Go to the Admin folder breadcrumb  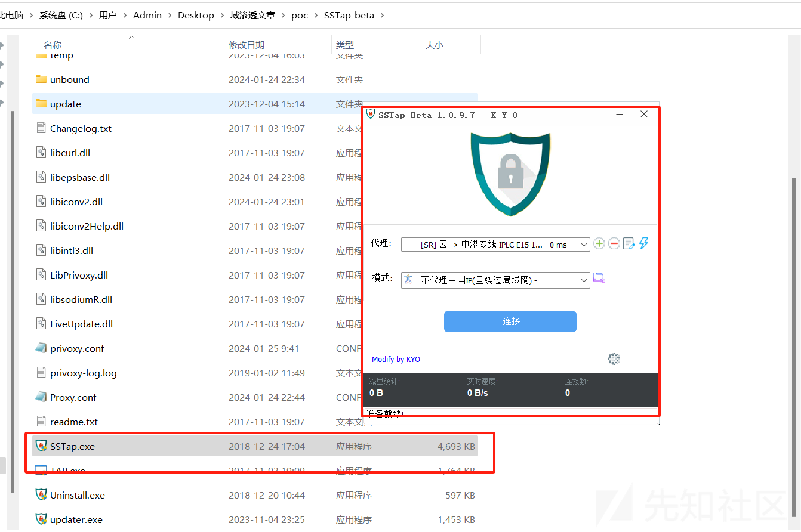click(x=147, y=16)
